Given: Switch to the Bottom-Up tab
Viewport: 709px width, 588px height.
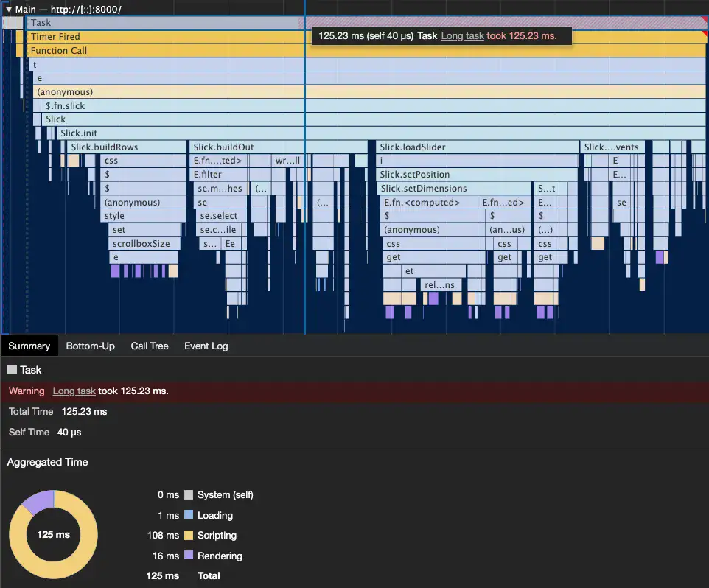Looking at the screenshot, I should tap(90, 346).
